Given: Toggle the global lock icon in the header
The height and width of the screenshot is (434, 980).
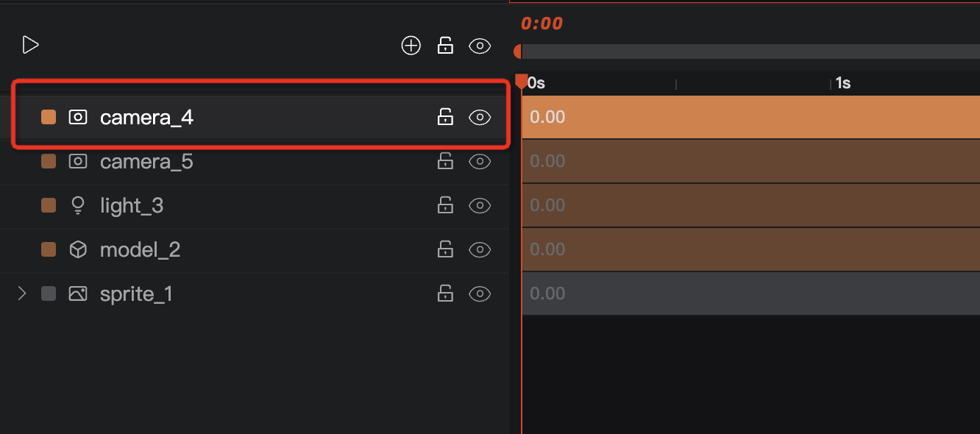Looking at the screenshot, I should 445,46.
